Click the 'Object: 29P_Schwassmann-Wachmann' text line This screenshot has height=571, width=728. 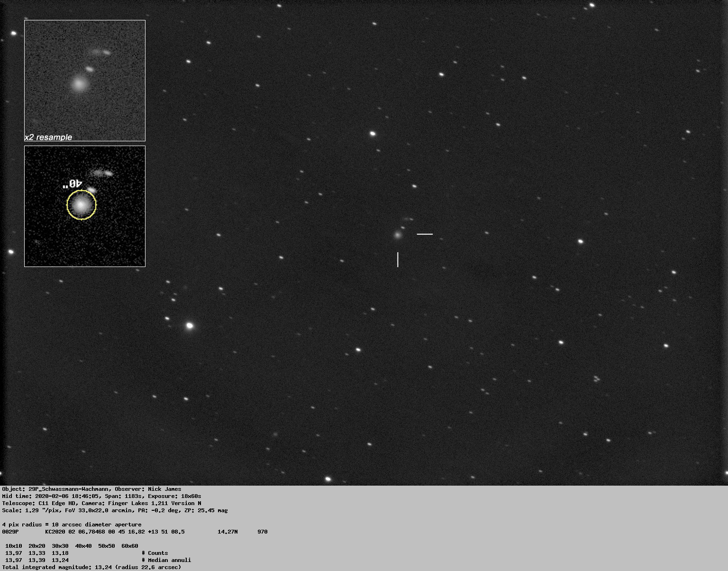(x=92, y=489)
